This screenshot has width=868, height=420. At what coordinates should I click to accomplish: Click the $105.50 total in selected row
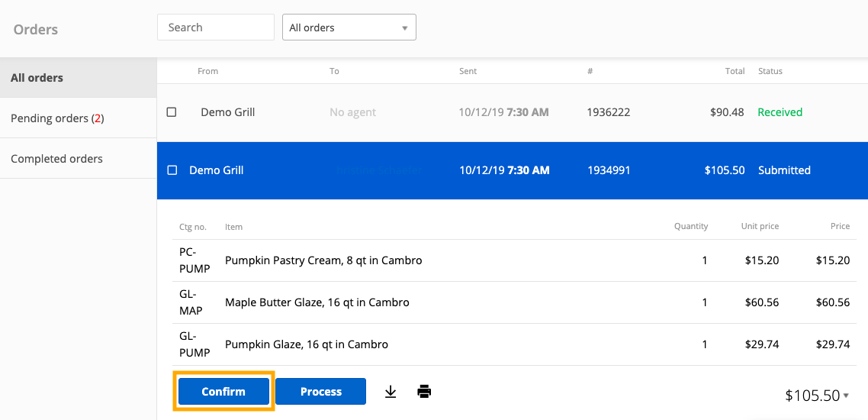pos(725,170)
